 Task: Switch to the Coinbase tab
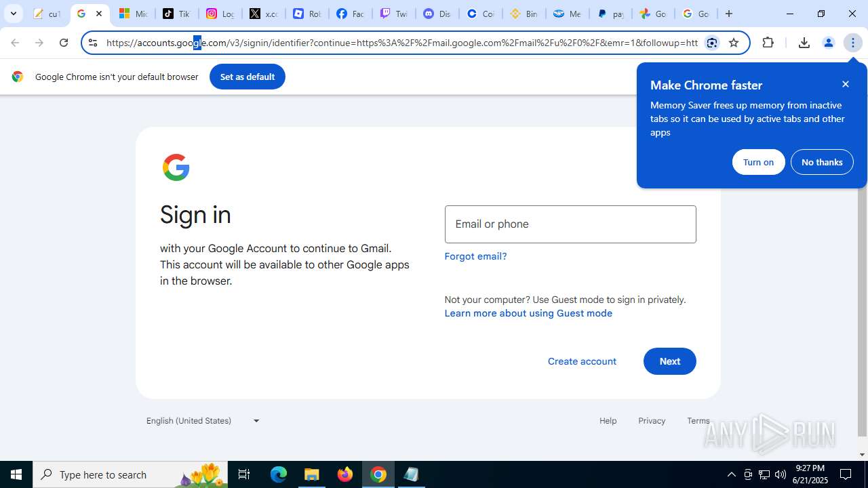point(480,14)
